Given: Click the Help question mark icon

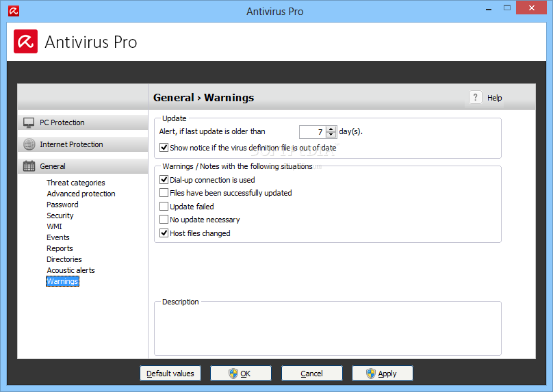Looking at the screenshot, I should click(476, 97).
